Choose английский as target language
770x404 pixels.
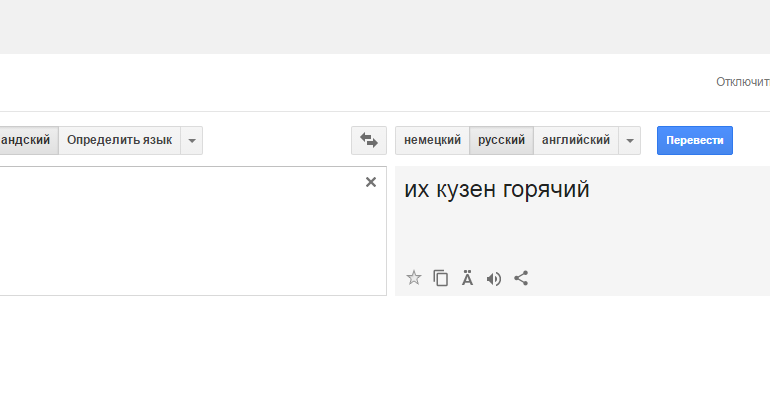[x=575, y=141]
